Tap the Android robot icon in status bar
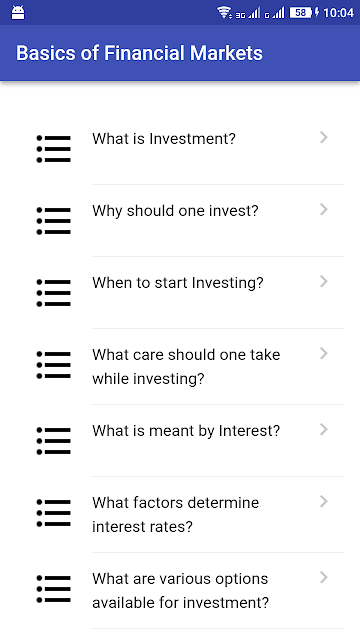This screenshot has height=640, width=360. [x=18, y=12]
